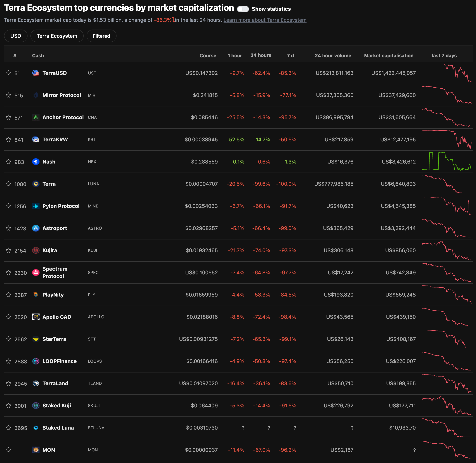Sort by Market capitalisation column header
The height and width of the screenshot is (463, 476).
click(388, 56)
